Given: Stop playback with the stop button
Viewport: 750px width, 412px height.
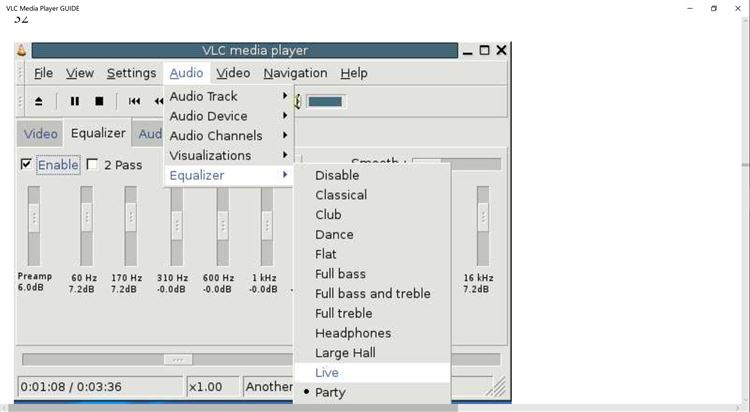Looking at the screenshot, I should point(99,101).
